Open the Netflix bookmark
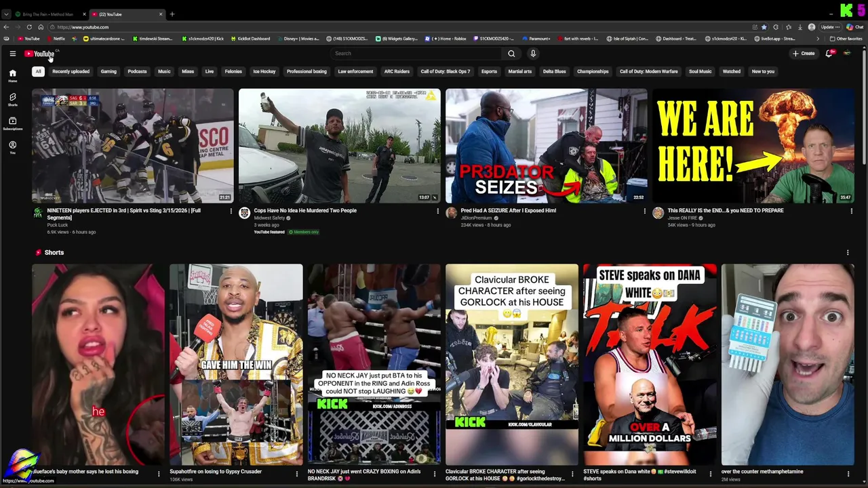868x488 pixels. click(x=56, y=39)
